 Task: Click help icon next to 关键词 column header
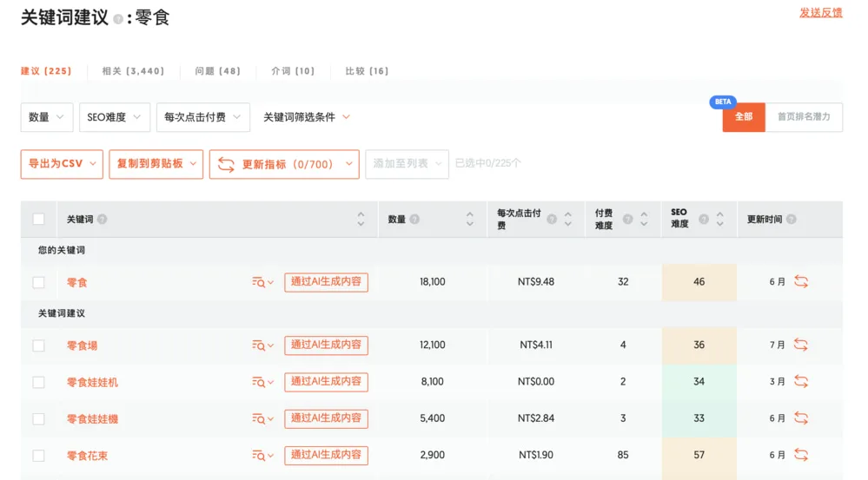(x=103, y=219)
